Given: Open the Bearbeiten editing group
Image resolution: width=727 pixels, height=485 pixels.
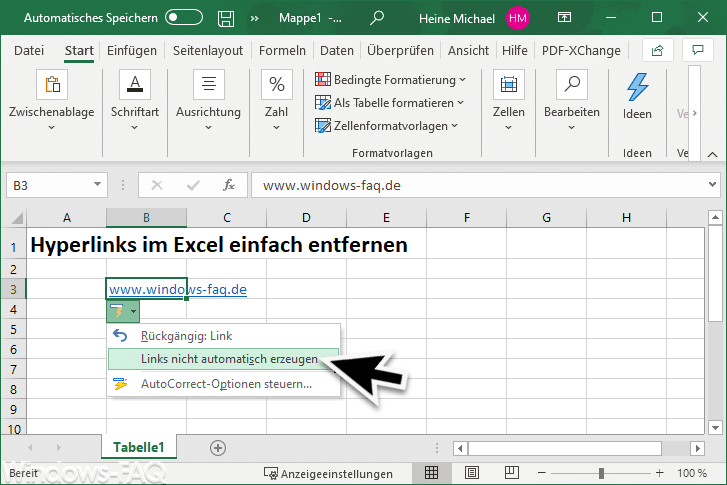Looking at the screenshot, I should [572, 99].
